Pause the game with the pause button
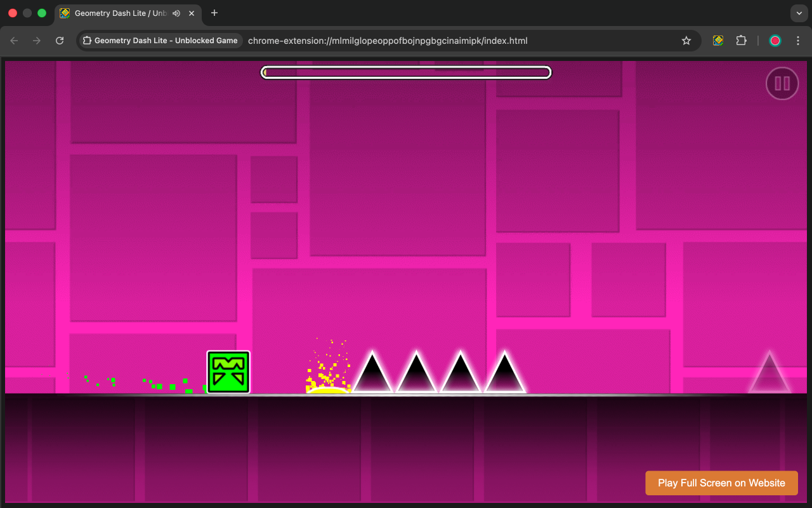The width and height of the screenshot is (812, 508). [782, 83]
